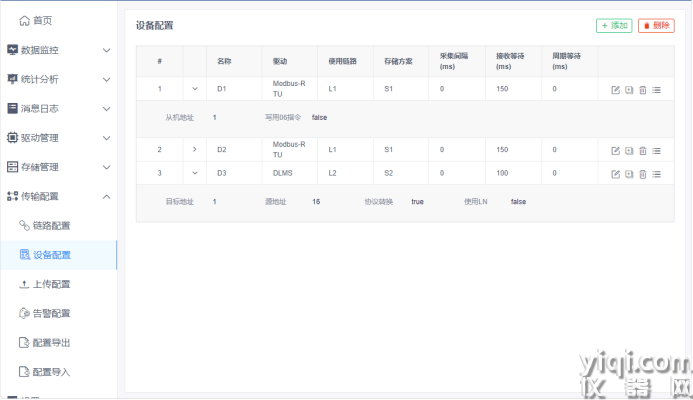Screen dimensions: 693x400
Task: Click the 传输配置 sidebar icon
Action: pos(12,196)
